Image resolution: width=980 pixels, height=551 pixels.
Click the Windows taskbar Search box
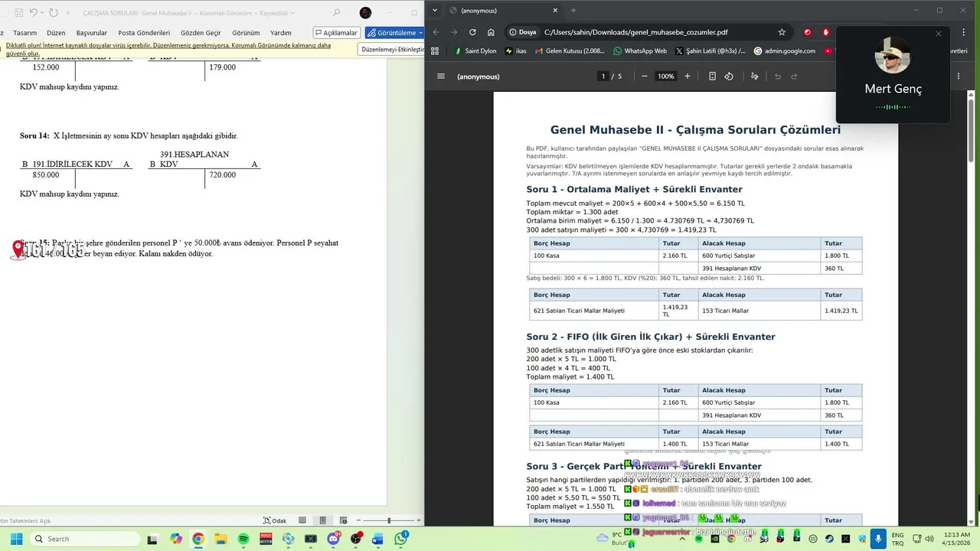pos(85,539)
